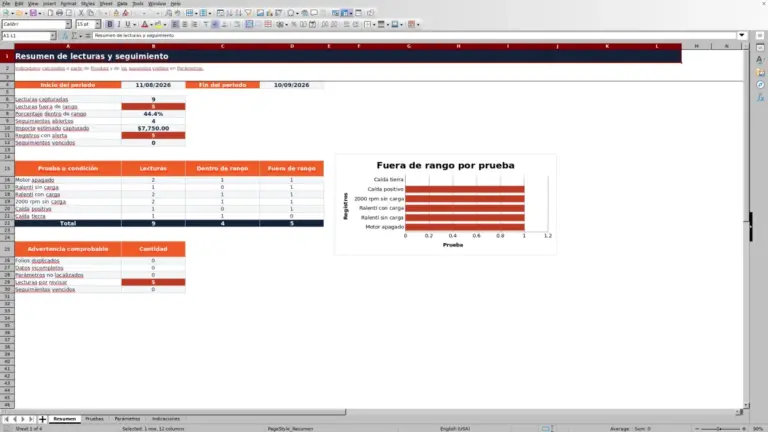Click the 'Inicio del periodo' header cell
The height and width of the screenshot is (432, 768).
pyautogui.click(x=68, y=85)
